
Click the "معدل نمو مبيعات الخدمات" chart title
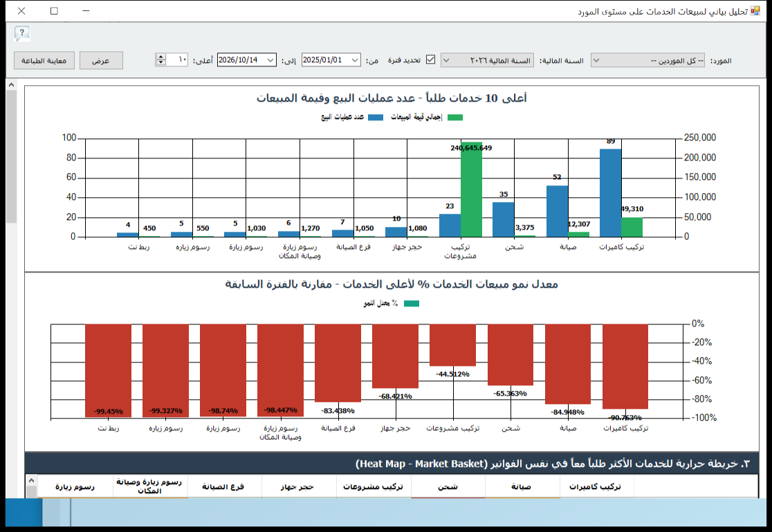[392, 284]
